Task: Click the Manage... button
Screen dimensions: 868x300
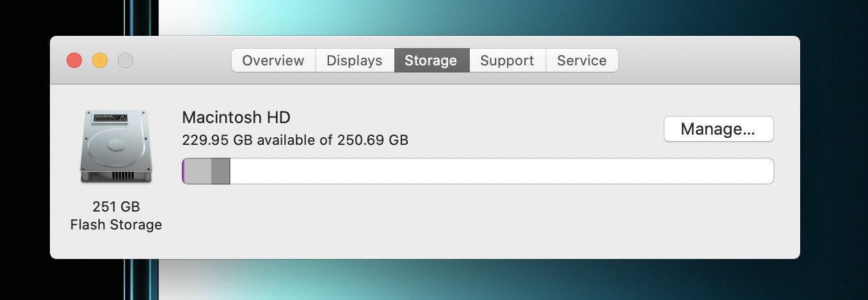Action: click(718, 129)
